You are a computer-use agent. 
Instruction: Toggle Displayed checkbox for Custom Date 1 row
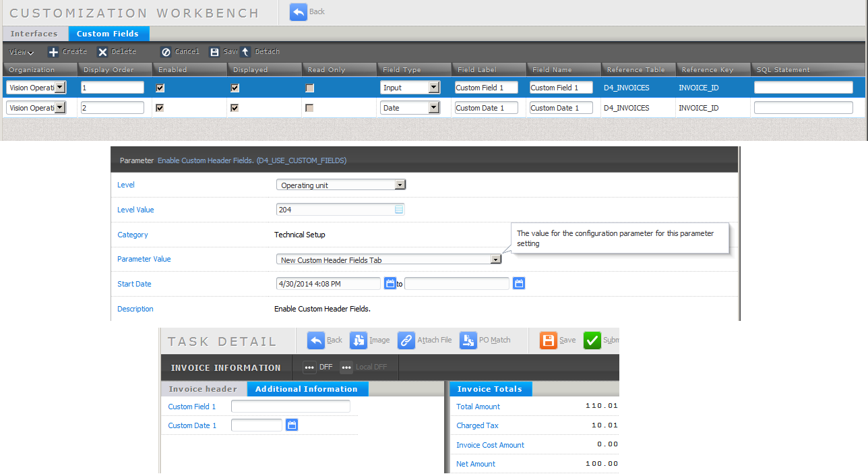(235, 108)
